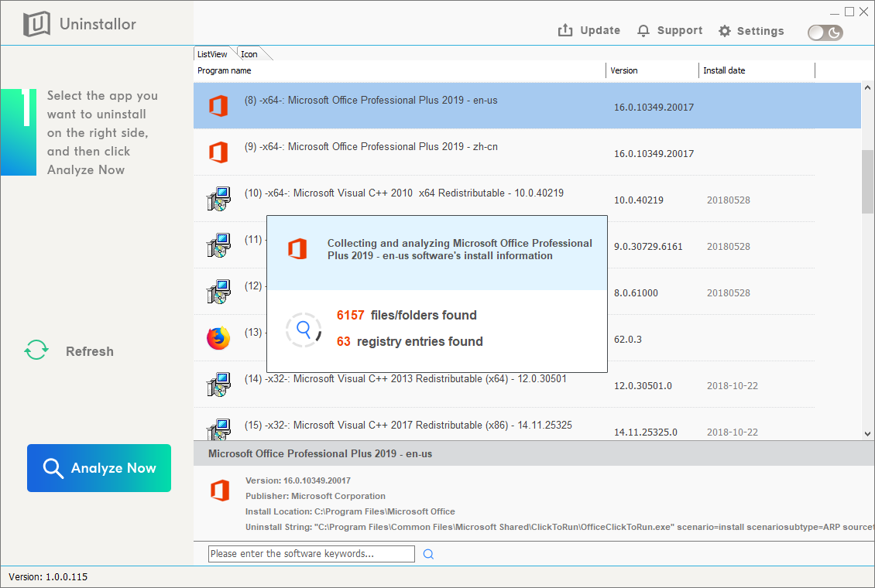Click the scroll up arrow of program list
The height and width of the screenshot is (588, 875).
pyautogui.click(x=868, y=87)
